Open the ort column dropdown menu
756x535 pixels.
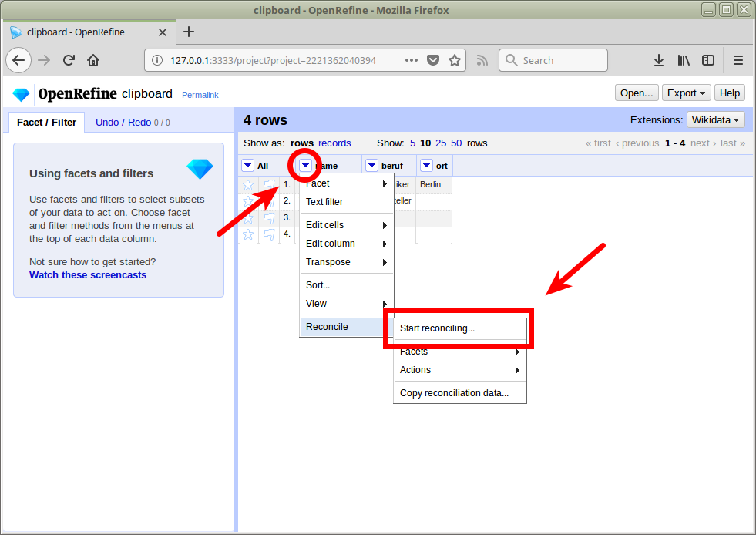tap(426, 166)
